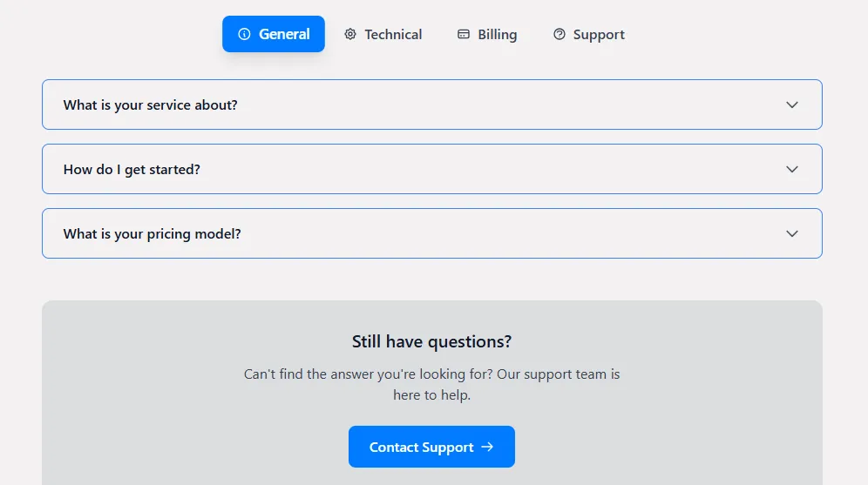Image resolution: width=868 pixels, height=485 pixels.
Task: Go to the Support tab
Action: 599,34
